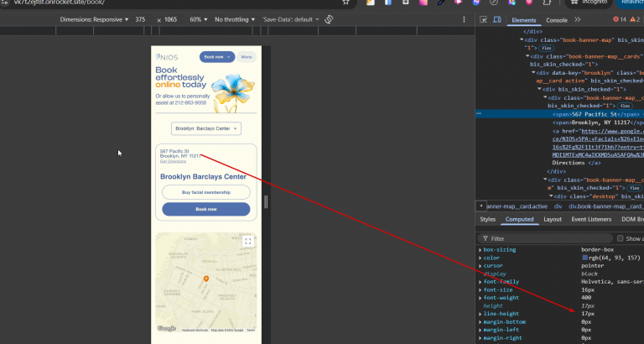The height and width of the screenshot is (344, 644).
Task: Open the Save-Data default dropdown
Action: pyautogui.click(x=290, y=19)
